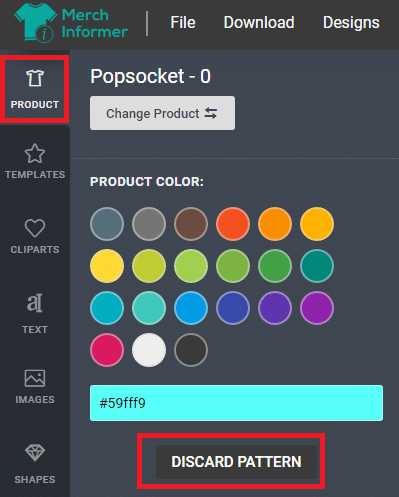Open the Cliparts heart icon
Viewport: 399px width, 497px height.
pos(35,228)
